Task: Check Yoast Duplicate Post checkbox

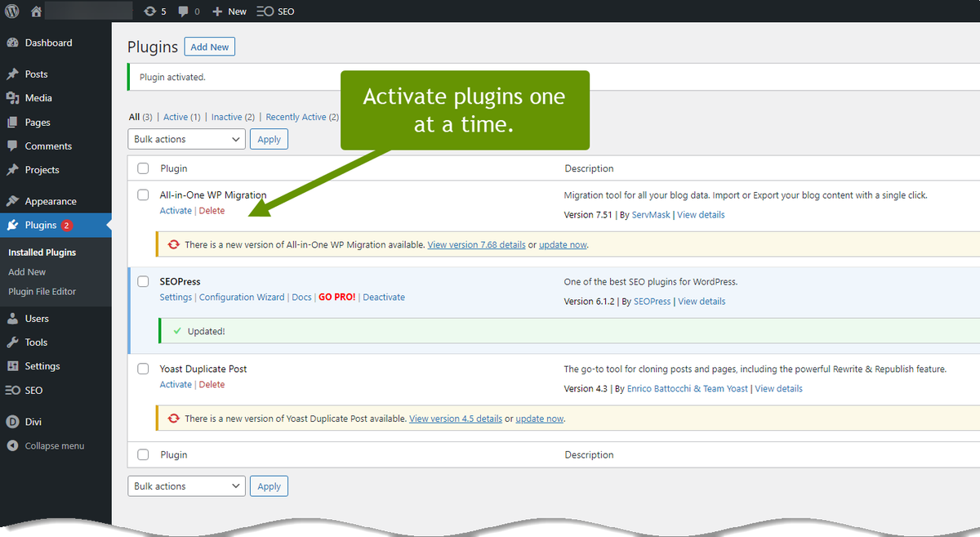Action: [143, 369]
